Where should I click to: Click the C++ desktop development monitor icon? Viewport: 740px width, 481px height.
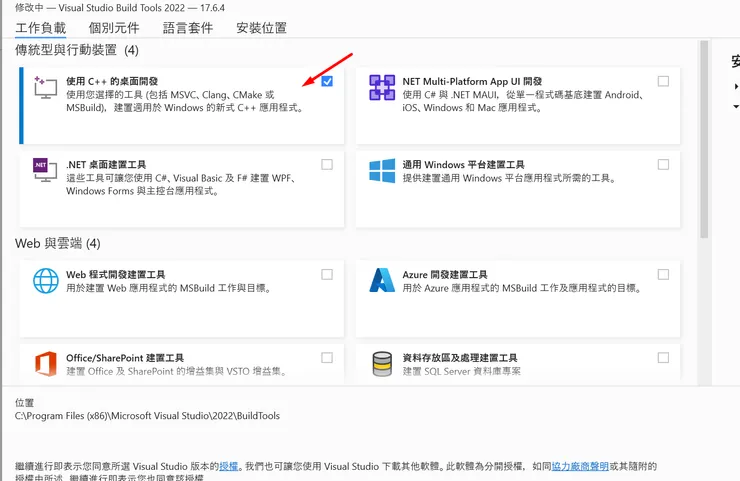pyautogui.click(x=45, y=87)
